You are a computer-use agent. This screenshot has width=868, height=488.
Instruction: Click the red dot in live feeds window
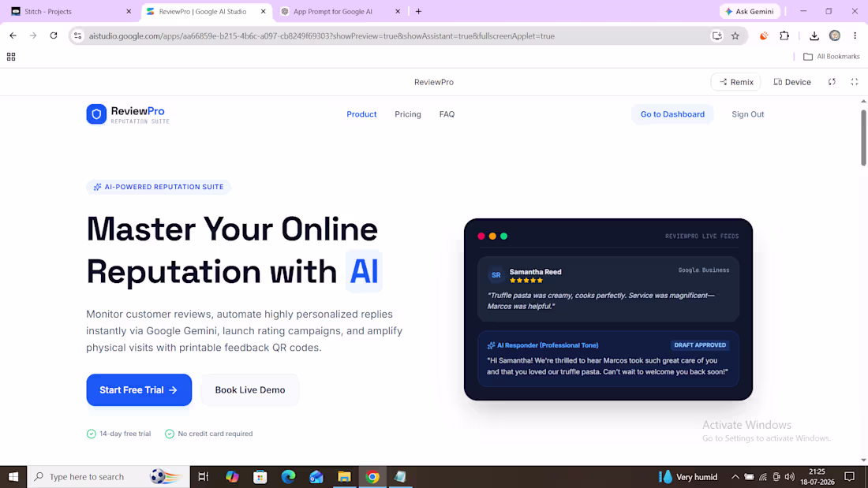(x=481, y=237)
